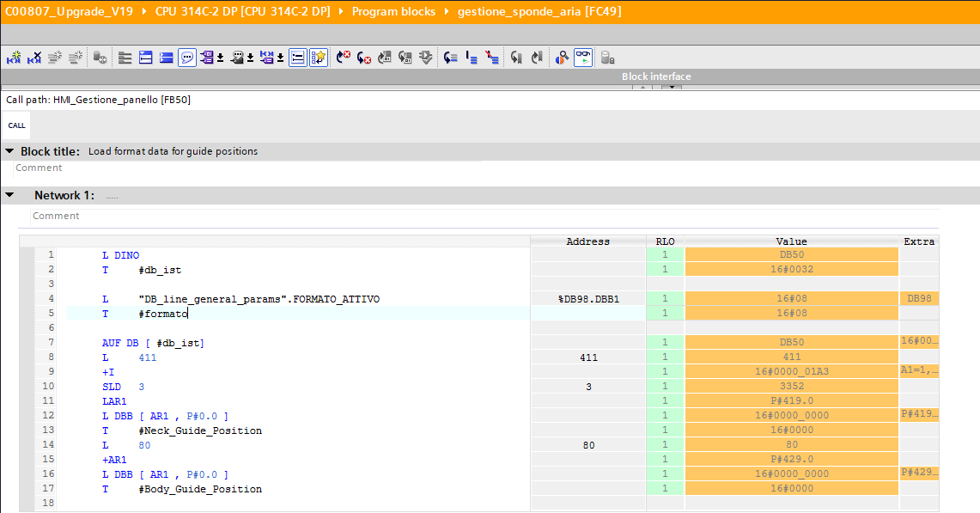980x513 pixels.
Task: Select Program blocks breadcrumb item
Action: (x=393, y=11)
